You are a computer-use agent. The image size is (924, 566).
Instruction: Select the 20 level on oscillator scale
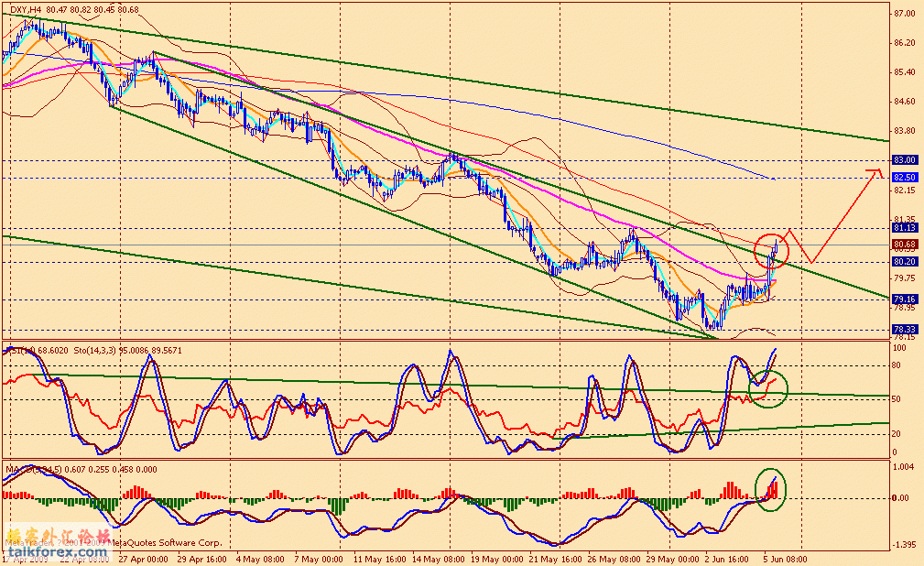coord(897,434)
